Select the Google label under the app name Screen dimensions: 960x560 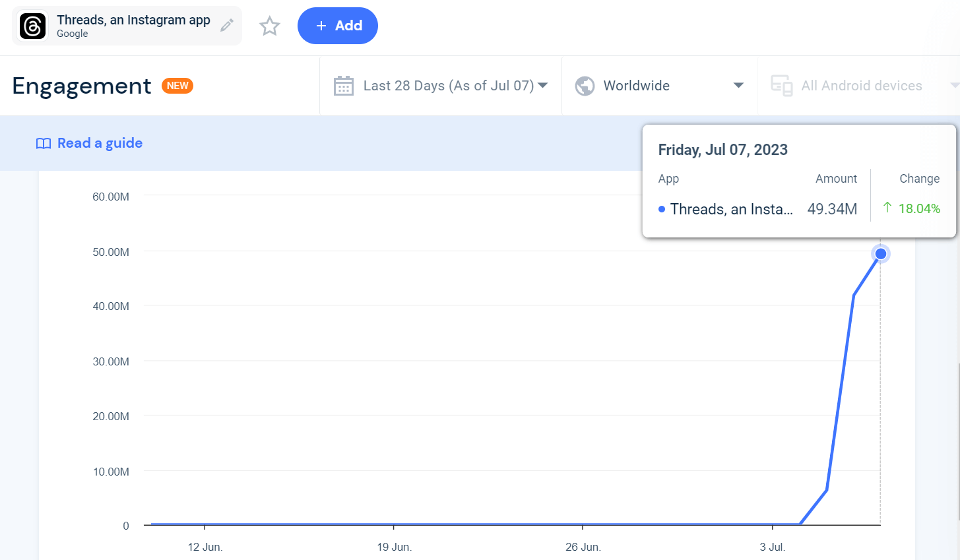click(73, 34)
